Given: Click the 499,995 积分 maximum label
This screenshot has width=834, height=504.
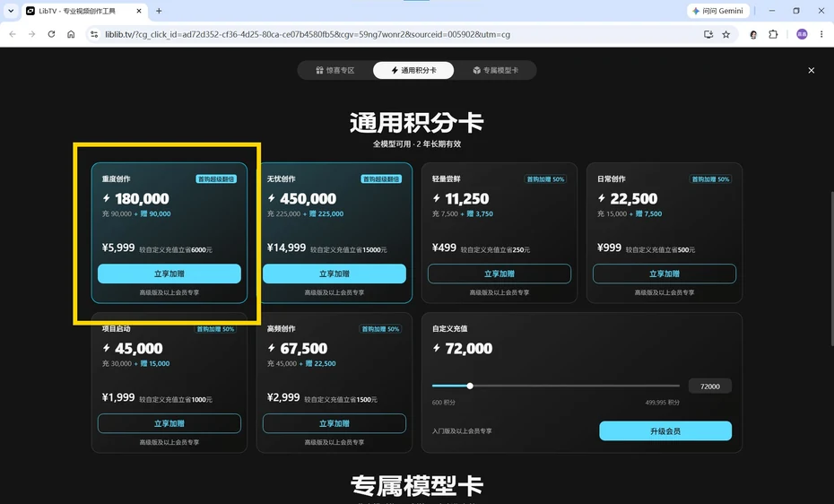Looking at the screenshot, I should (x=662, y=403).
